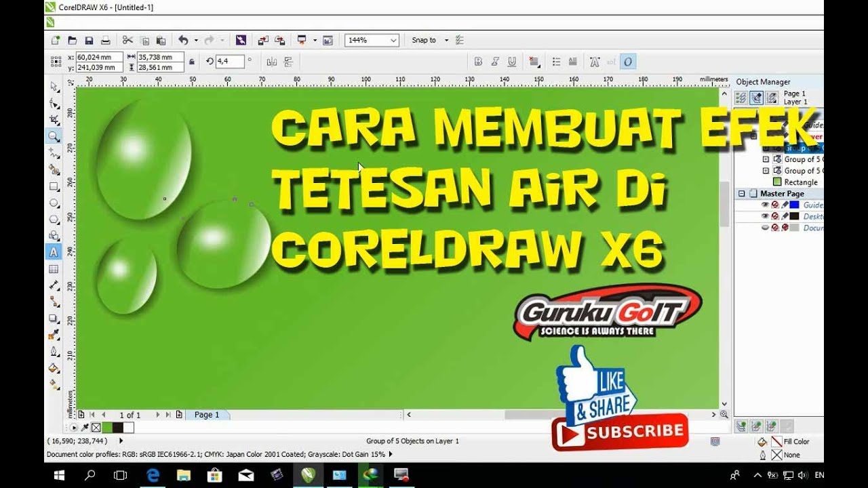This screenshot has height=488, width=868.
Task: Open the Snap to dropdown
Action: point(446,41)
